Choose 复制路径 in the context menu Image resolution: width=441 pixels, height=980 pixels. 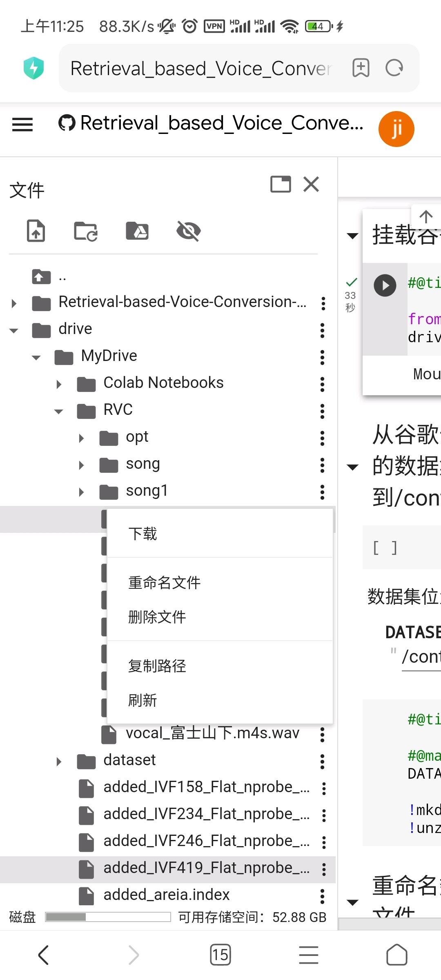[157, 666]
